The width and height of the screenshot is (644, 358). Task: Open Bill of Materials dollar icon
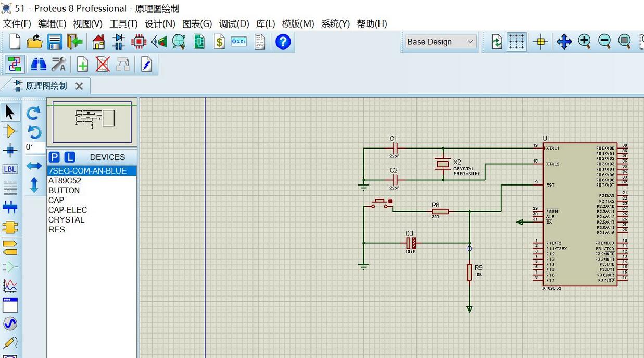[x=219, y=42]
